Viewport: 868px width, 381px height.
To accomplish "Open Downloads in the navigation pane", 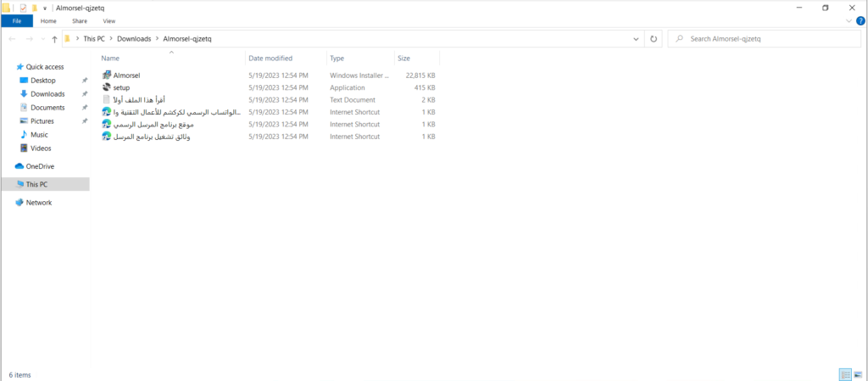I will 47,94.
